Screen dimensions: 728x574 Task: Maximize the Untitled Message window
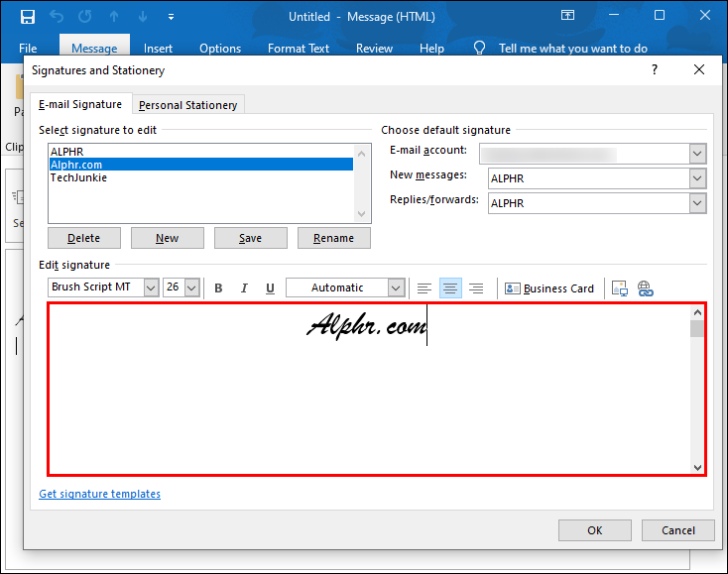(x=660, y=15)
